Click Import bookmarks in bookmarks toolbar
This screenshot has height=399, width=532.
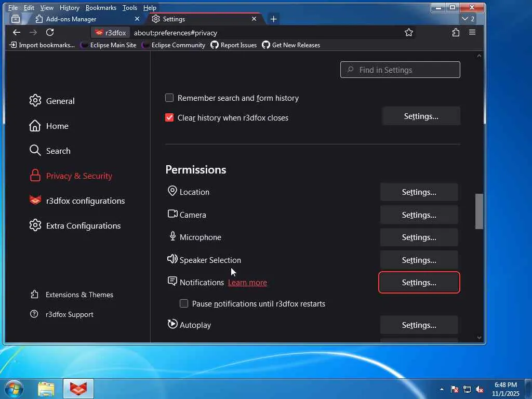point(42,45)
